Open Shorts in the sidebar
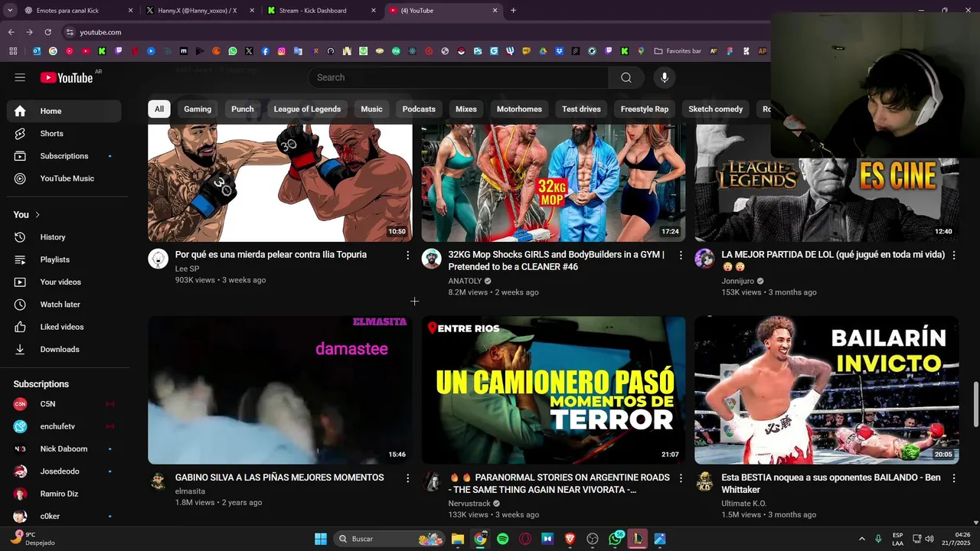This screenshot has height=551, width=980. pos(64,133)
